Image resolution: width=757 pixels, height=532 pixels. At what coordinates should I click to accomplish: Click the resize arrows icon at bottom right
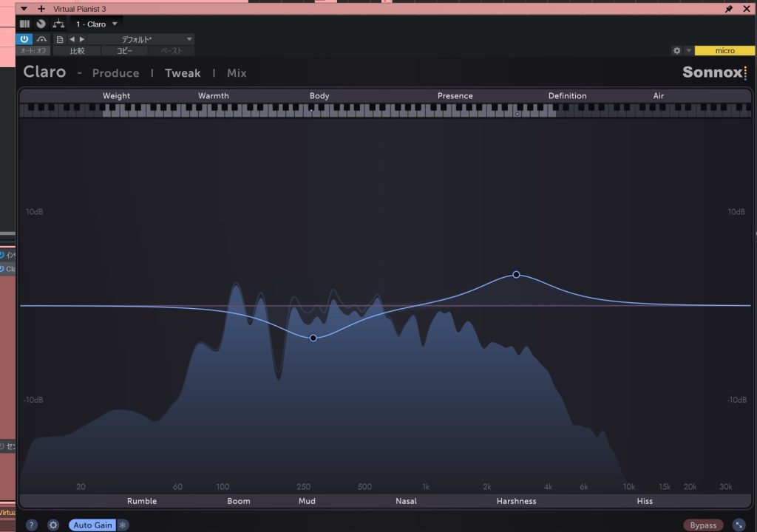pos(739,525)
